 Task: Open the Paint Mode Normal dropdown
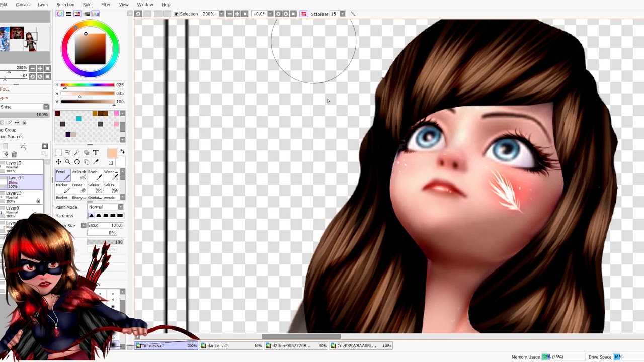[x=105, y=207]
